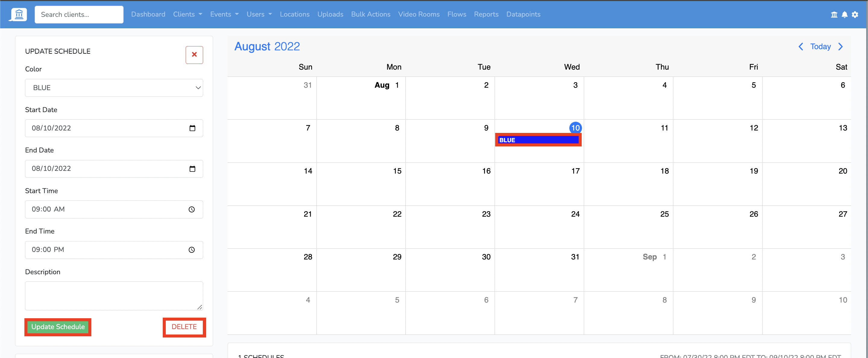This screenshot has height=358, width=868.
Task: Expand the Clients dropdown menu
Action: coord(187,14)
